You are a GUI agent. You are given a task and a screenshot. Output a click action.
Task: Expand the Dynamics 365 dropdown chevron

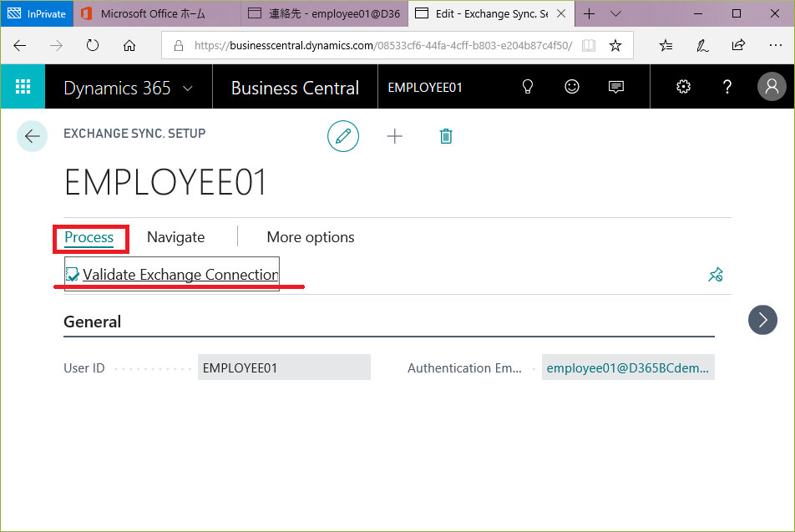click(x=188, y=89)
